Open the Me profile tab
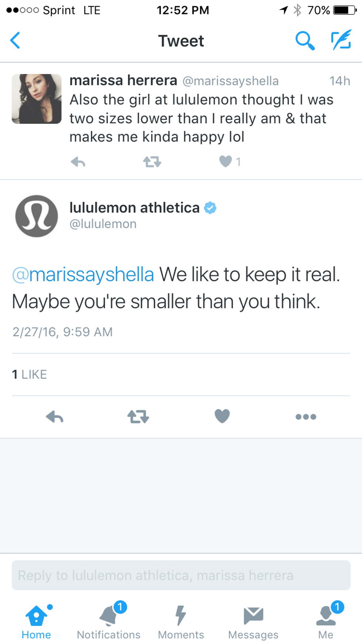 point(326,621)
